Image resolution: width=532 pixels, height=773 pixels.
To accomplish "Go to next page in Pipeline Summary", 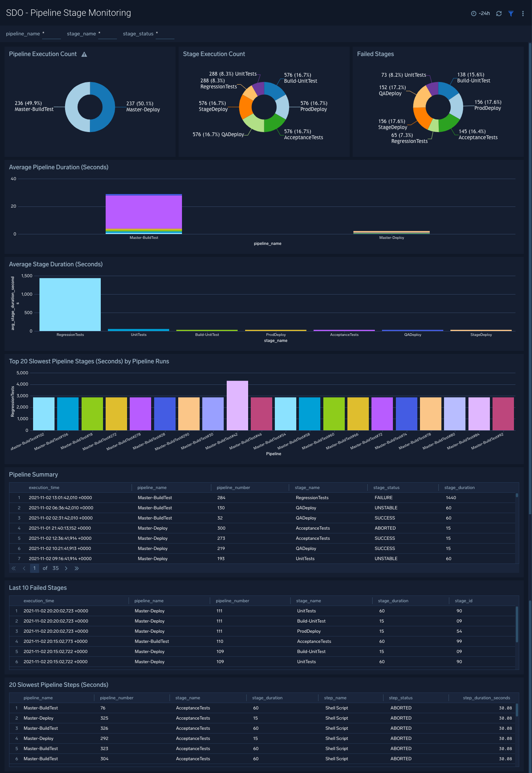I will (x=66, y=568).
